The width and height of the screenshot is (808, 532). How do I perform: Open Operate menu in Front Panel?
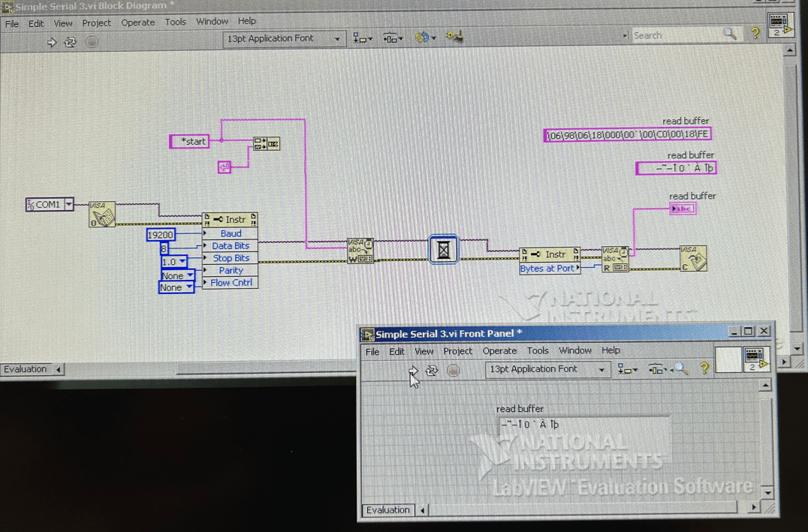(x=499, y=350)
